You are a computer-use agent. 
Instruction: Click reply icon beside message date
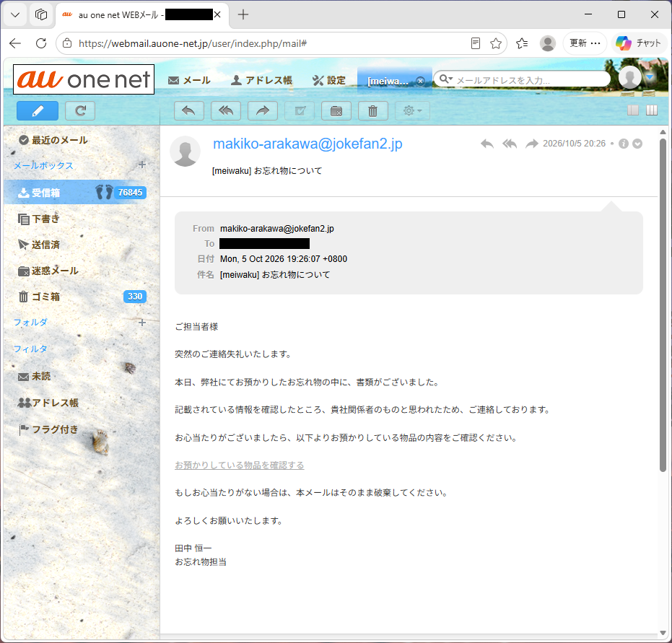(487, 144)
